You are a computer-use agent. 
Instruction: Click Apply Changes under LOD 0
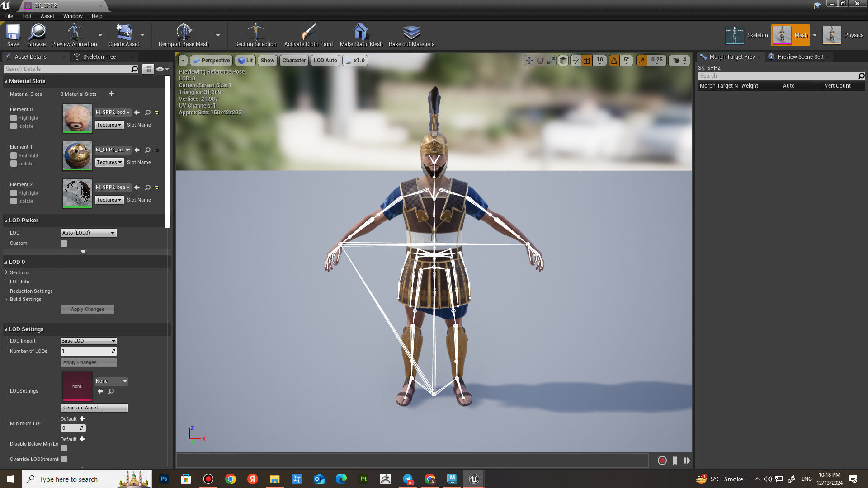88,310
